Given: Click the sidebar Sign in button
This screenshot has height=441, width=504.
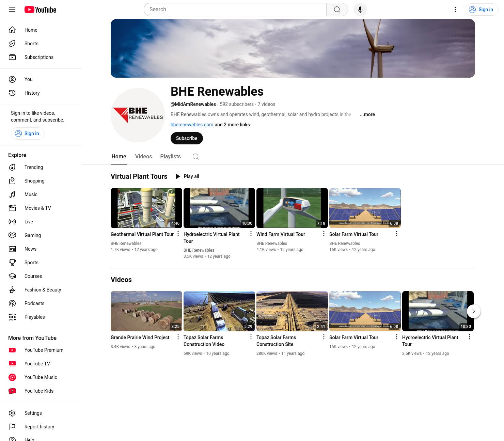Looking at the screenshot, I should pyautogui.click(x=28, y=133).
